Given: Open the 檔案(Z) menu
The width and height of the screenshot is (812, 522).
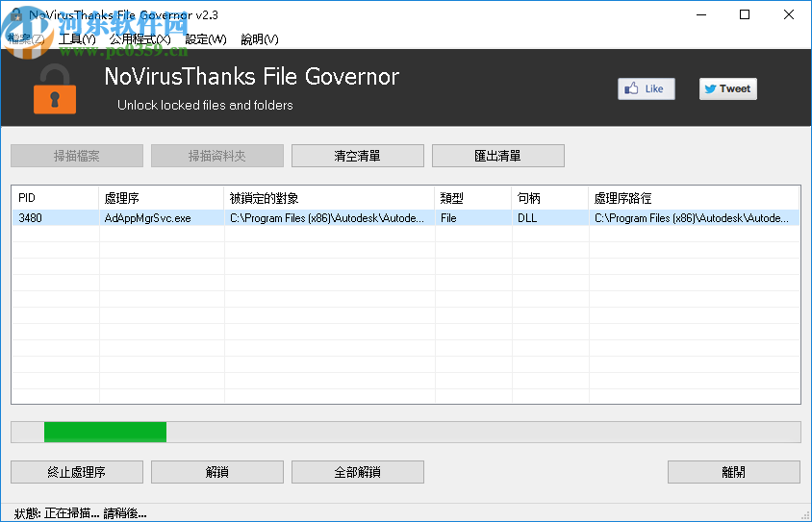Looking at the screenshot, I should click(x=26, y=38).
